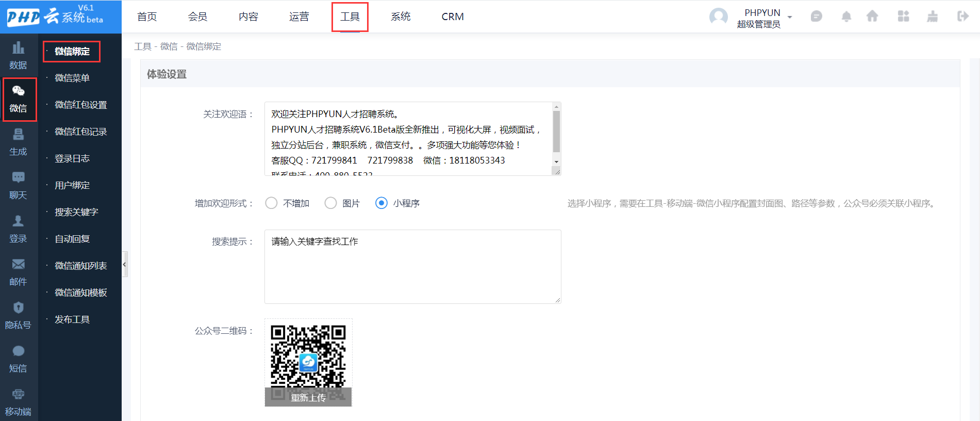Open the 数据 sidebar section
This screenshot has height=421, width=980.
tap(18, 56)
